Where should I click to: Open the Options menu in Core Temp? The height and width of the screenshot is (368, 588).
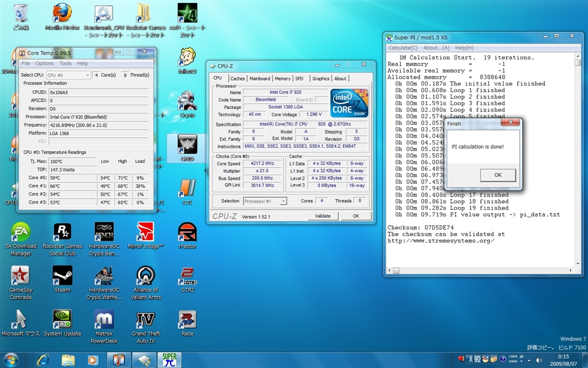click(x=44, y=63)
